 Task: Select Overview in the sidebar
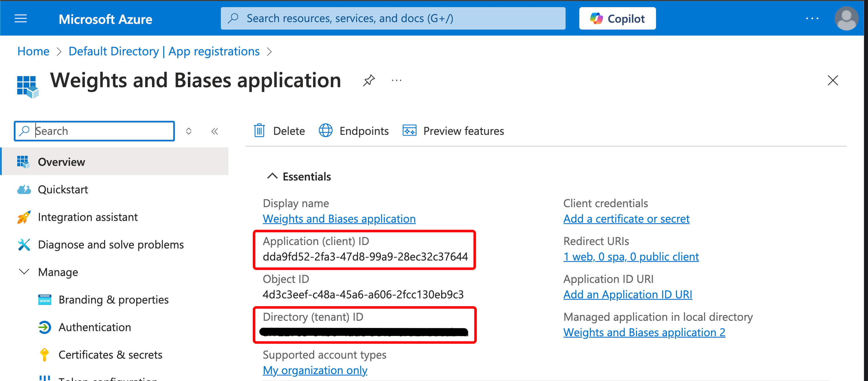61,162
